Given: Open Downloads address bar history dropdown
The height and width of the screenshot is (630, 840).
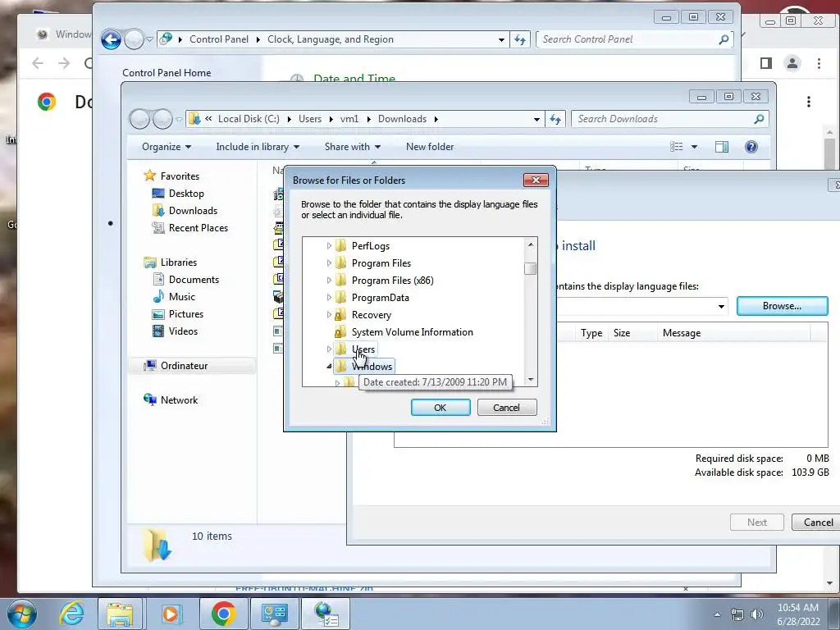Looking at the screenshot, I should click(x=536, y=120).
